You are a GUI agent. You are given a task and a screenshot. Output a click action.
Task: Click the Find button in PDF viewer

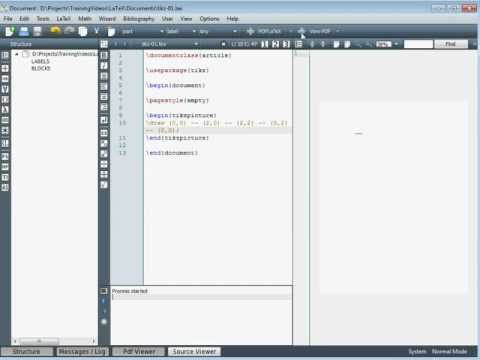(451, 44)
